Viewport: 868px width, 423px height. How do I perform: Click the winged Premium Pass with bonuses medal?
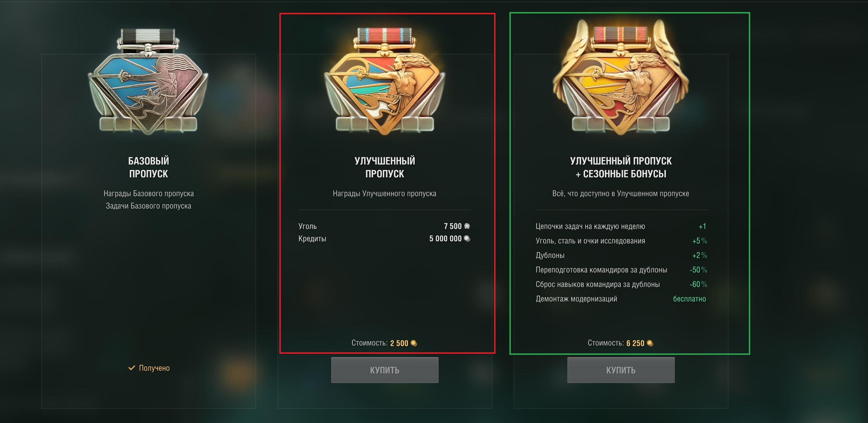(621, 78)
